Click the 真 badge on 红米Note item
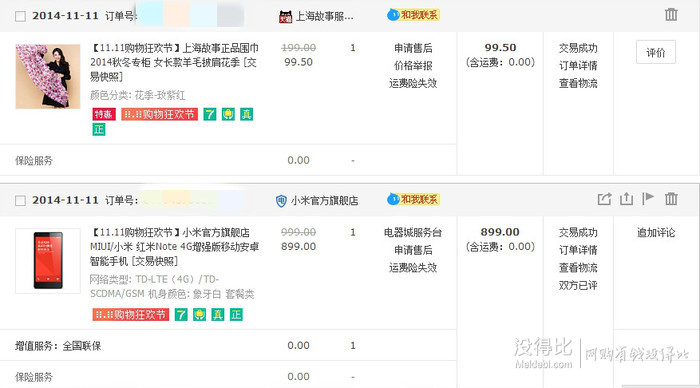The height and width of the screenshot is (388, 700). point(217,315)
